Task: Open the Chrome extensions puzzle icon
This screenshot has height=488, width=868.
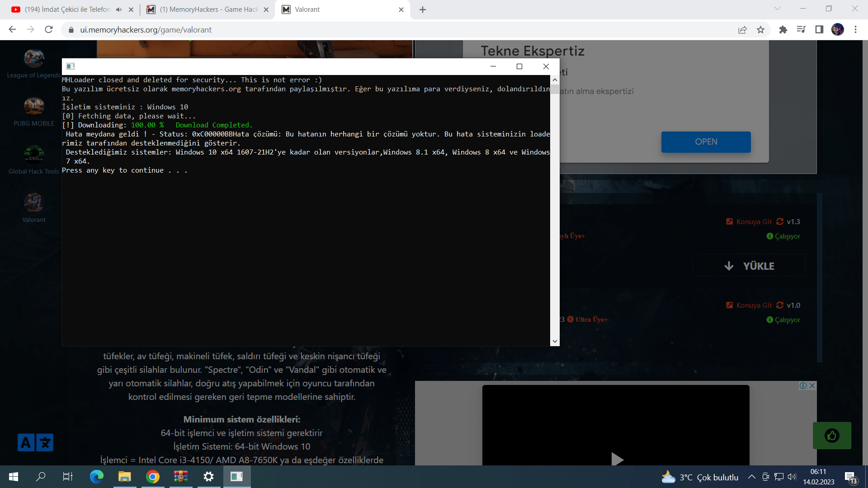Action: coord(783,29)
